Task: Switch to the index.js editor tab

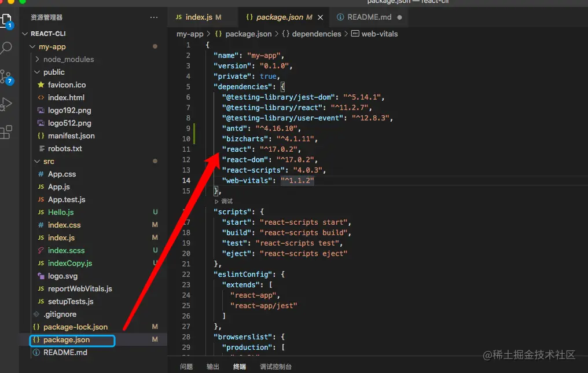Action: [199, 17]
